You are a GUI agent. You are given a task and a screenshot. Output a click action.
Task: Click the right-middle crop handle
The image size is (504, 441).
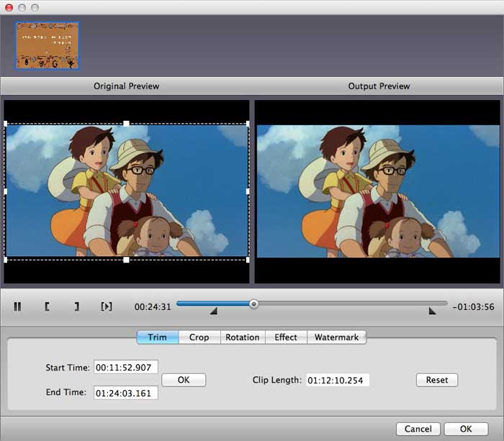click(248, 191)
